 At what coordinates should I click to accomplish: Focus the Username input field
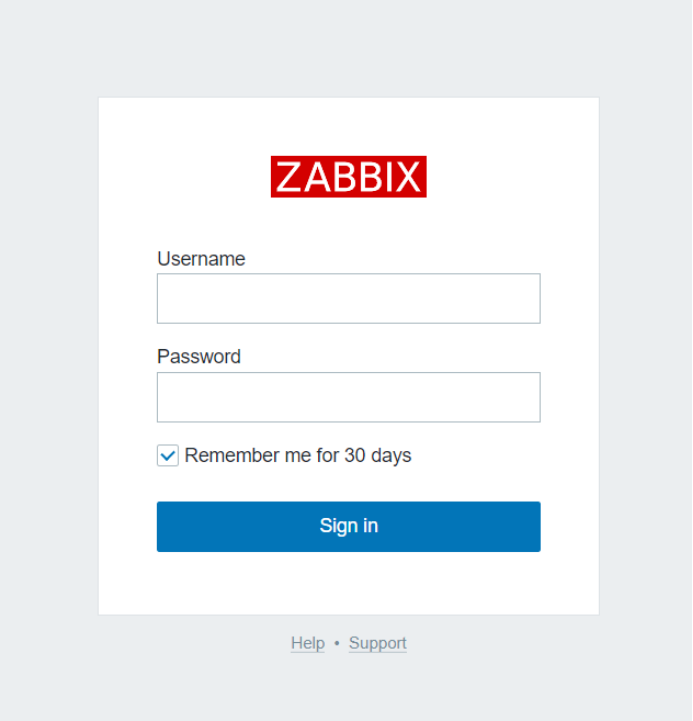[349, 298]
